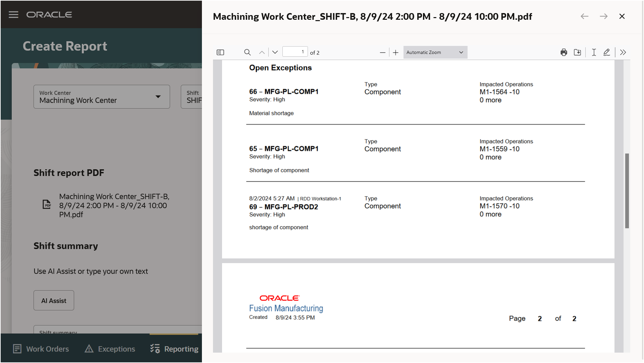The image size is (644, 363).
Task: Switch to the Work Orders tab
Action: [41, 349]
